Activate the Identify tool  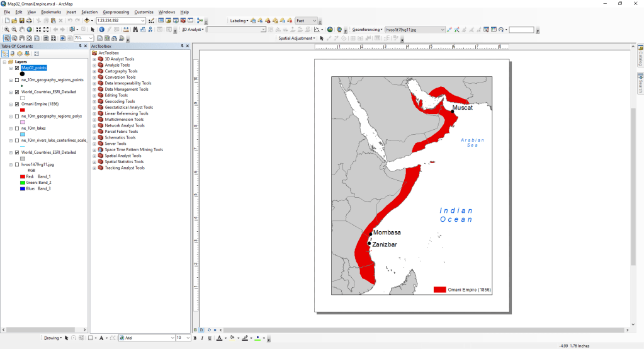pos(101,30)
